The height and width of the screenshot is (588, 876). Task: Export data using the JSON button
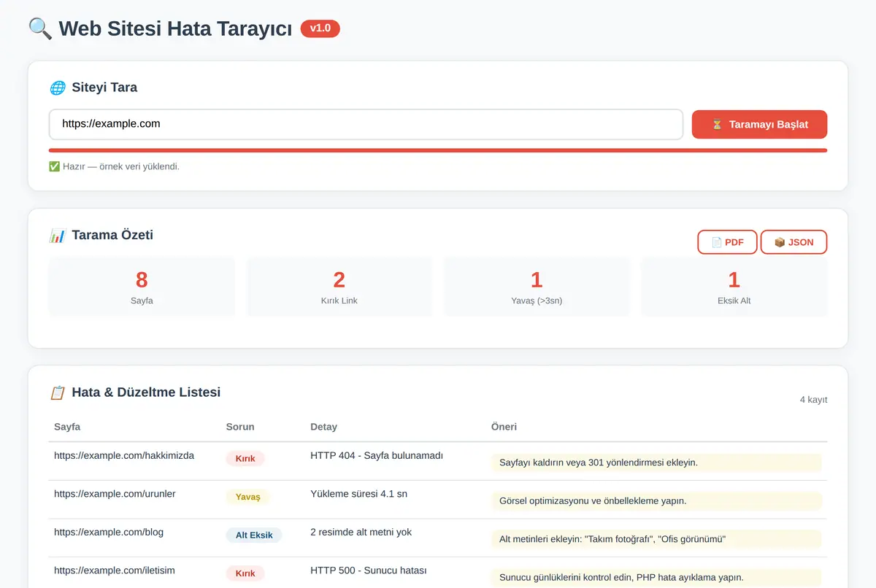pos(794,242)
